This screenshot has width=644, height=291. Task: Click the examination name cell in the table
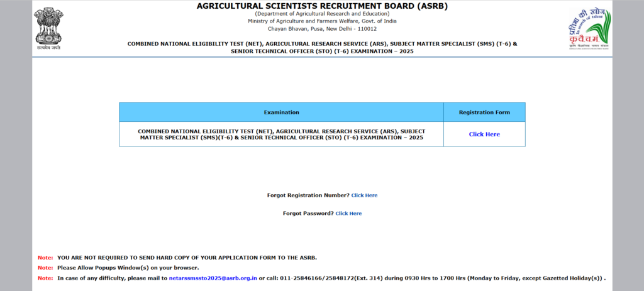[x=281, y=135]
